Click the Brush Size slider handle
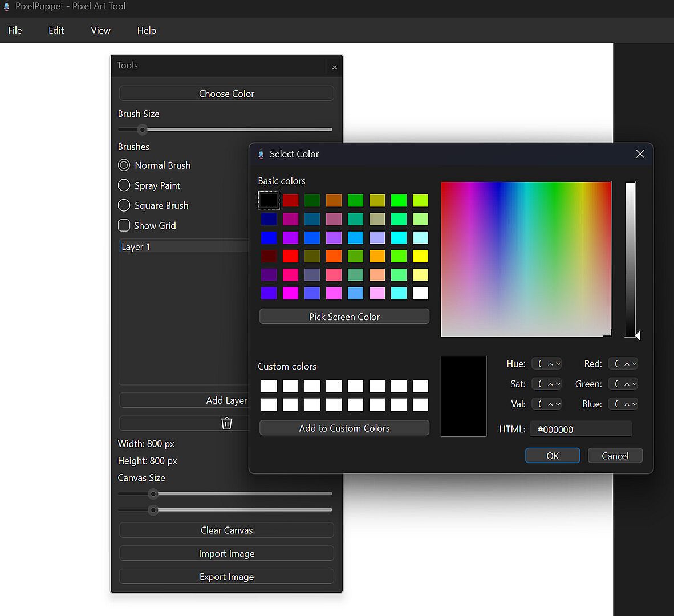 click(143, 129)
